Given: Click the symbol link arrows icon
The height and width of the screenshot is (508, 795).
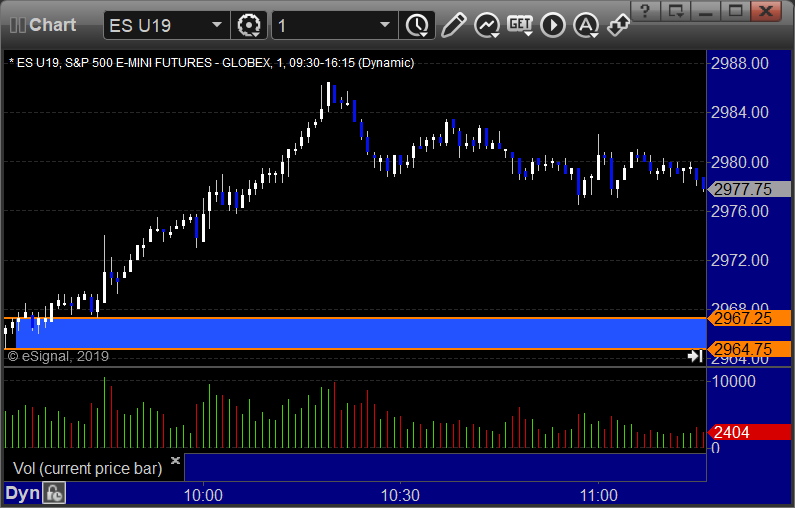Looking at the screenshot, I should coord(619,25).
